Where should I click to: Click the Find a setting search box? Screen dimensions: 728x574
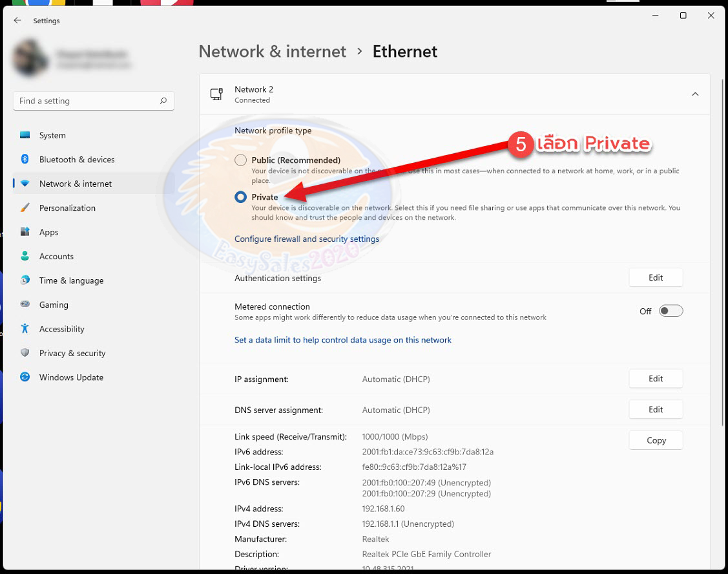94,101
